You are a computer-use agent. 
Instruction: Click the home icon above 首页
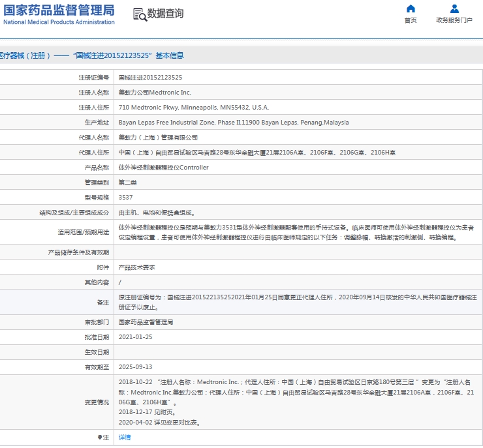[411, 8]
